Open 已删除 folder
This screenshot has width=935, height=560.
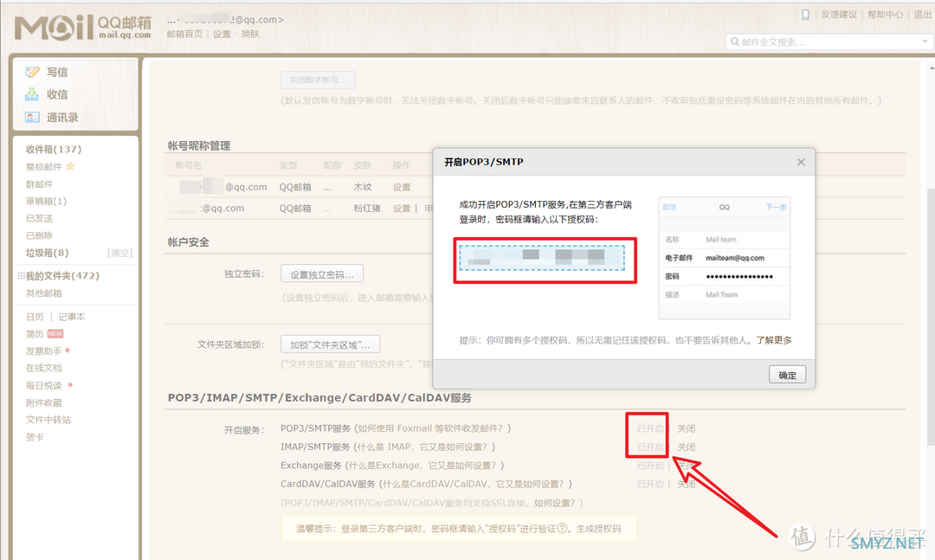pos(39,235)
